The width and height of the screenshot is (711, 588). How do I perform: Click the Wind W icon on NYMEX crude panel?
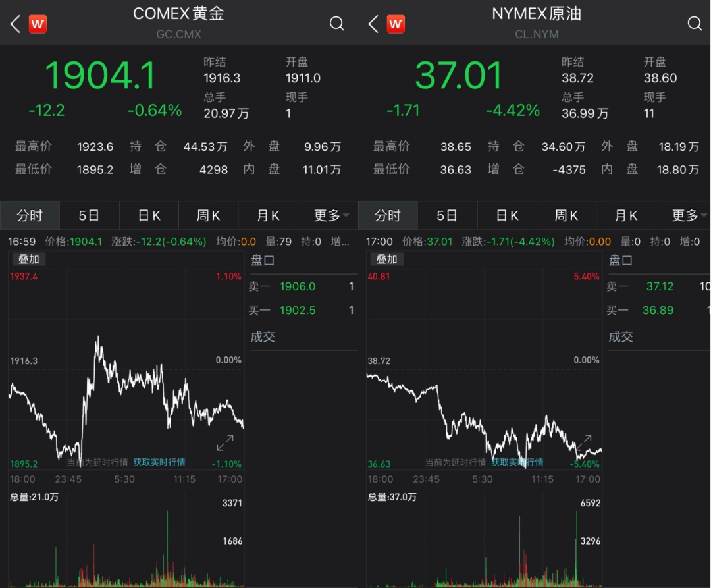click(x=396, y=23)
